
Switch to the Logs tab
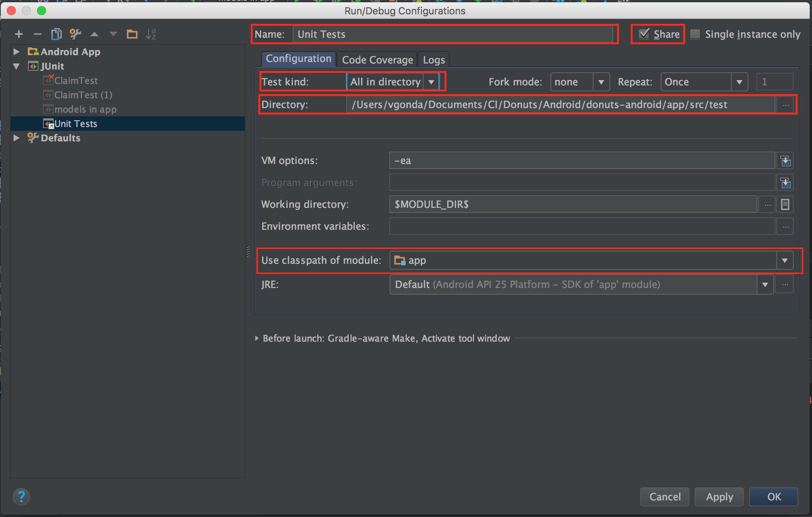434,60
